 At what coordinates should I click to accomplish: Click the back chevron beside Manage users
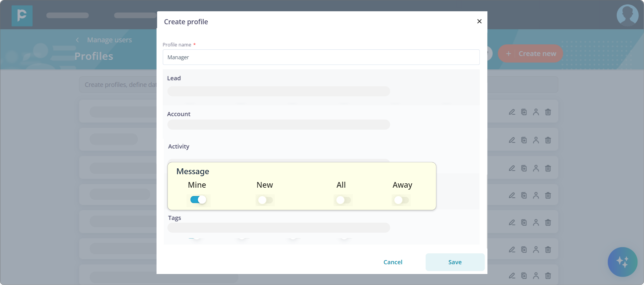tap(77, 40)
